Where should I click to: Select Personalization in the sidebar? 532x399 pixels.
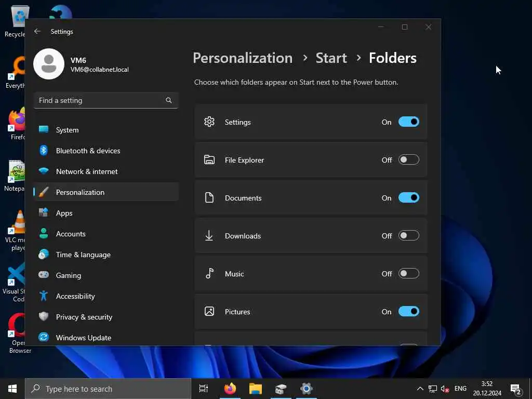pos(106,192)
